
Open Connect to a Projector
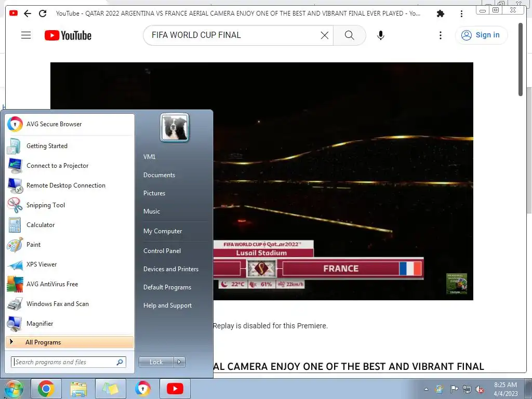coord(70,166)
